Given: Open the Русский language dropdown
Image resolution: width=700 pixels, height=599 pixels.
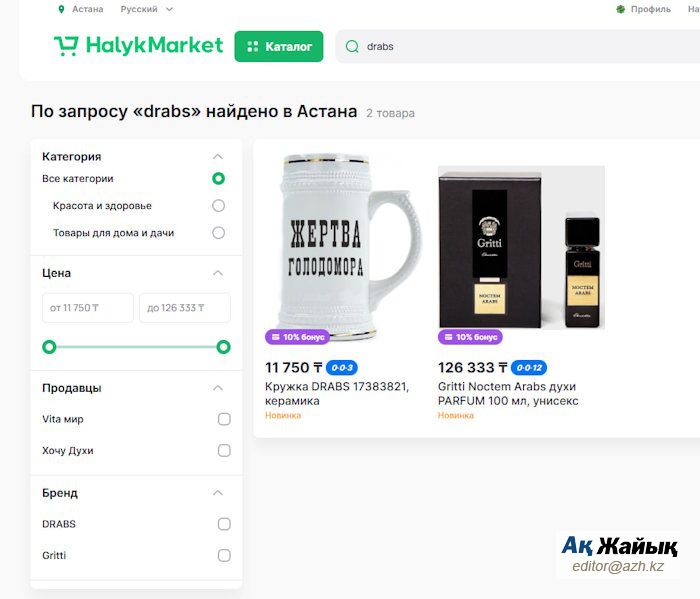Looking at the screenshot, I should [146, 9].
